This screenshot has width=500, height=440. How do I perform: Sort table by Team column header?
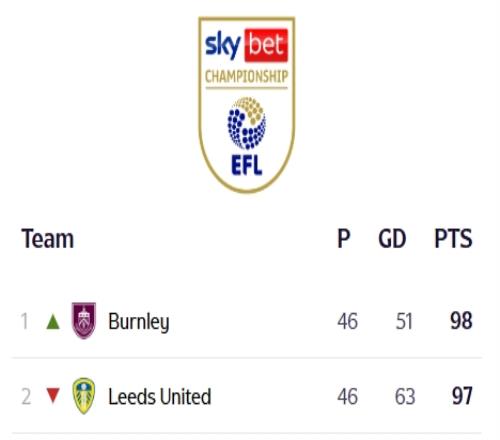[48, 239]
